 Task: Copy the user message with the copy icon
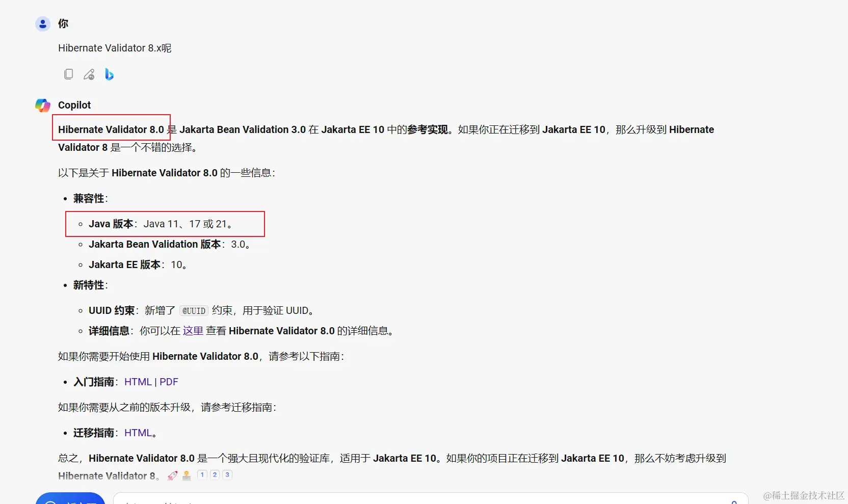tap(68, 74)
